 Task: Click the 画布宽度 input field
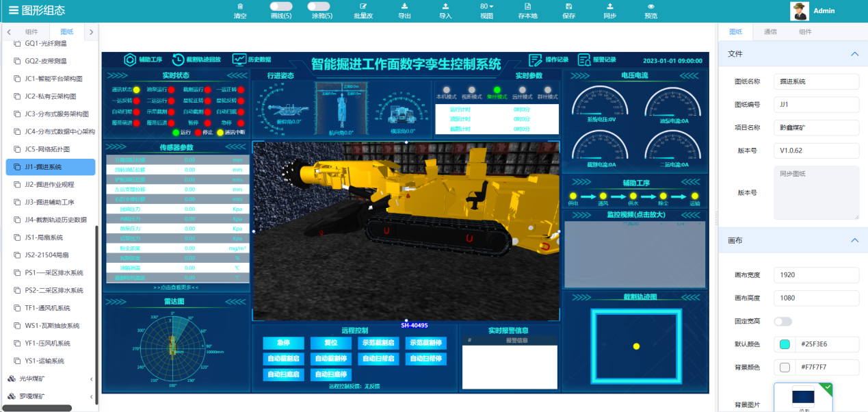(815, 275)
